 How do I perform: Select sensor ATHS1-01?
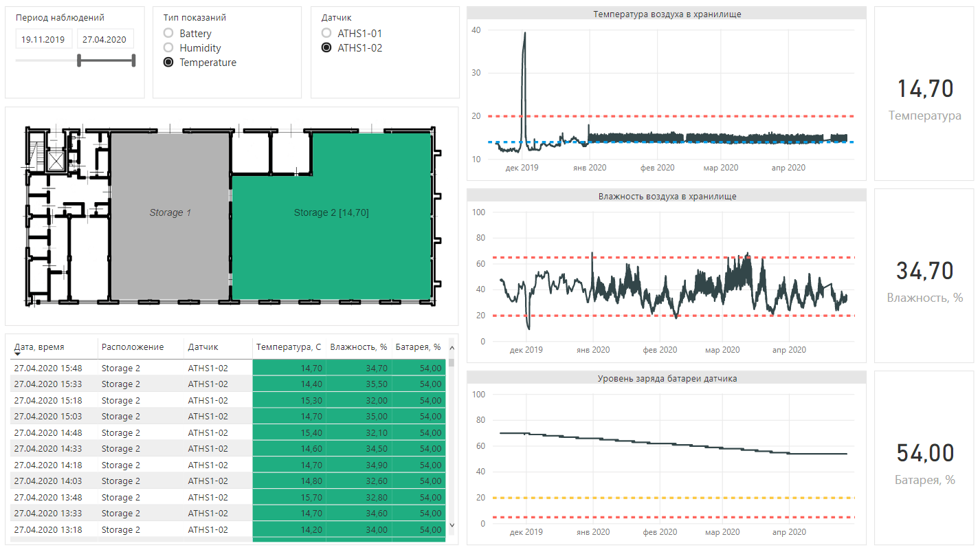[326, 33]
